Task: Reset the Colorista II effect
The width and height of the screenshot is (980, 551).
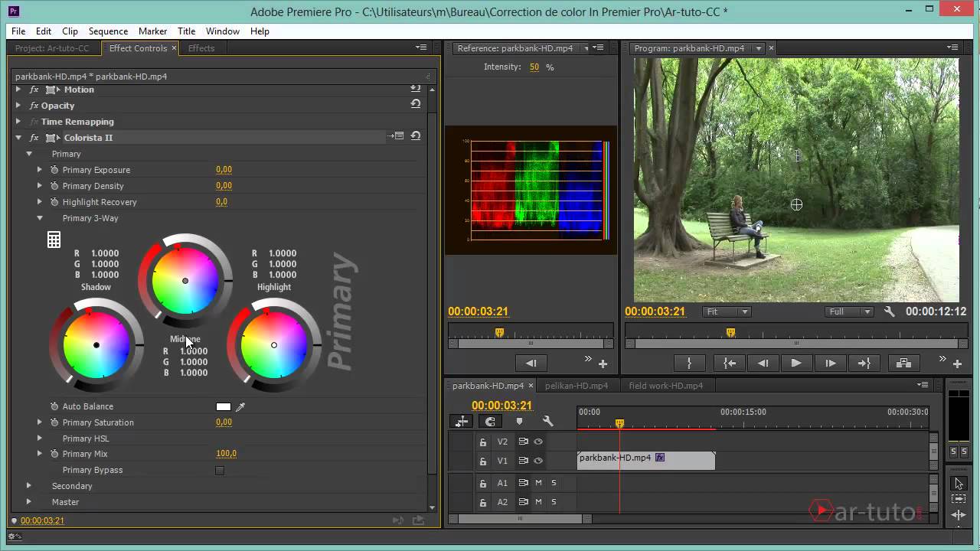Action: (416, 136)
